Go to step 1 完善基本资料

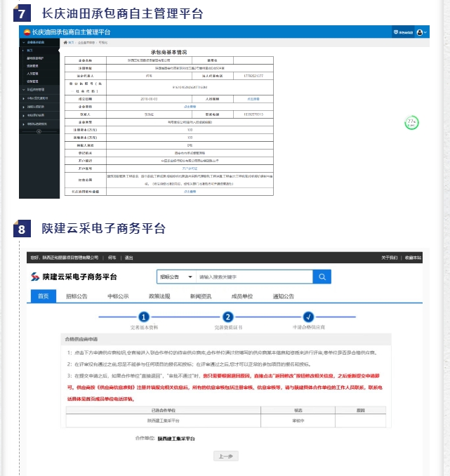(144, 317)
